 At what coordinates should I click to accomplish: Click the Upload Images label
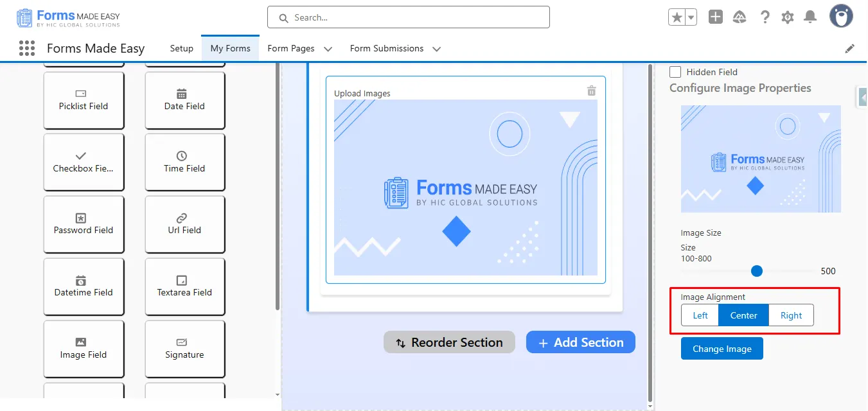(x=362, y=93)
